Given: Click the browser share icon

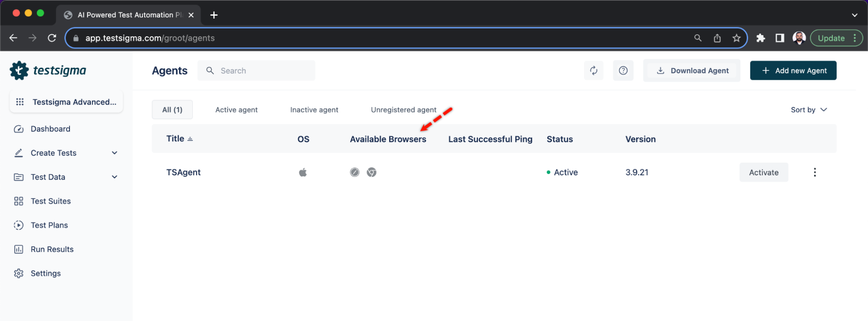Looking at the screenshot, I should [x=717, y=38].
